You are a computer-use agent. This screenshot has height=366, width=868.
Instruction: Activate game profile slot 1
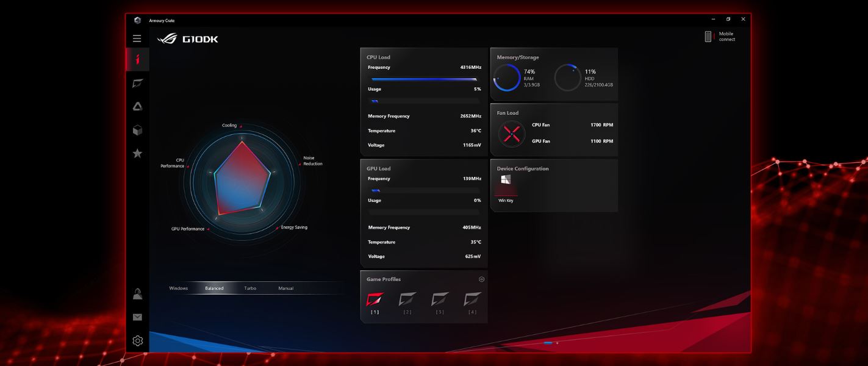coord(375,300)
